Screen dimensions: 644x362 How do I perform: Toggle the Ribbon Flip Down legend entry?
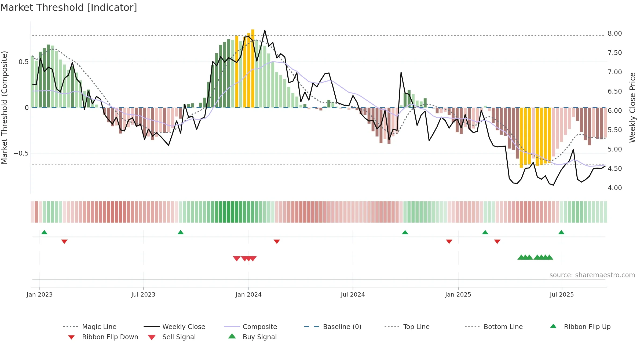(103, 337)
